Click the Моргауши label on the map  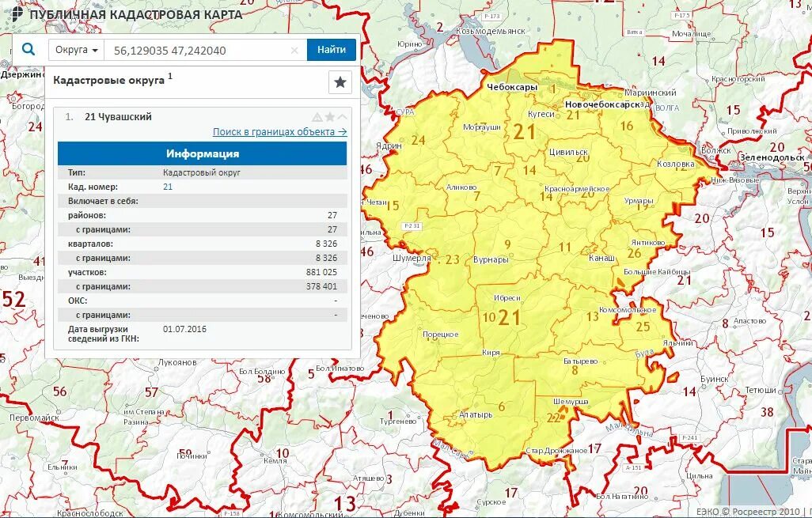click(482, 127)
